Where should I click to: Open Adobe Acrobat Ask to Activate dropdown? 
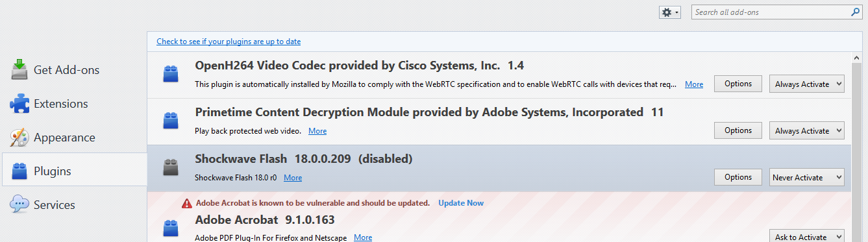coord(807,237)
